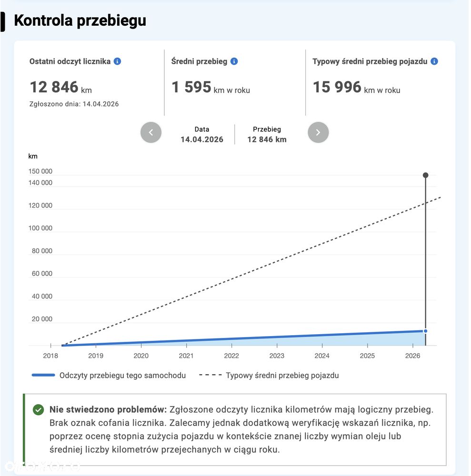Click the 2022 x-axis label

coord(231,356)
